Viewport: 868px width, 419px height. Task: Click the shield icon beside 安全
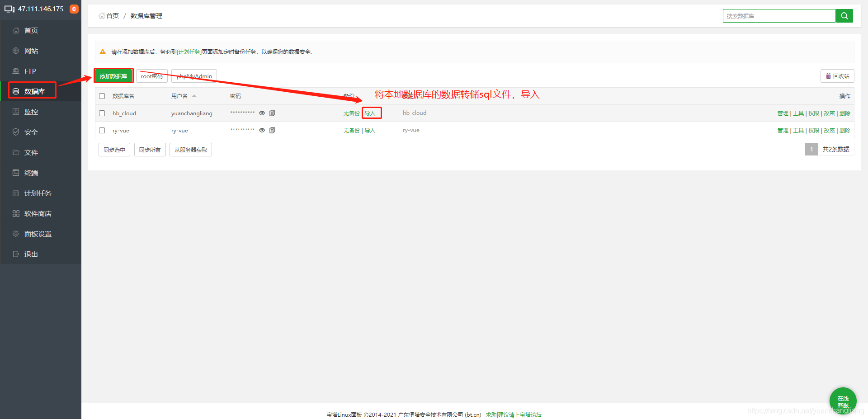[x=16, y=132]
